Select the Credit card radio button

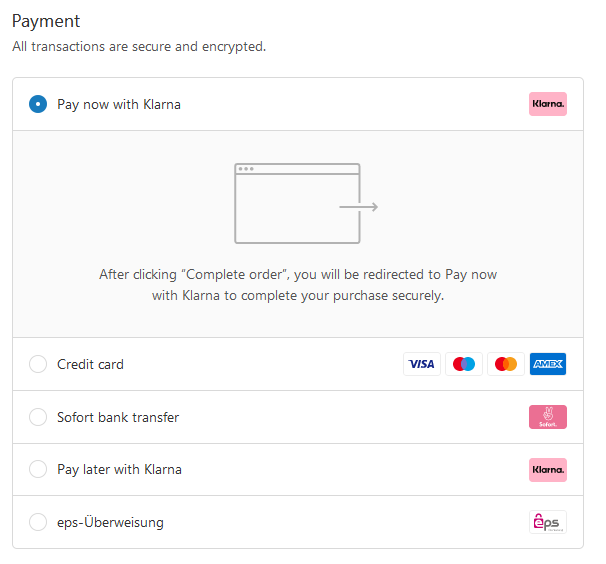38,364
